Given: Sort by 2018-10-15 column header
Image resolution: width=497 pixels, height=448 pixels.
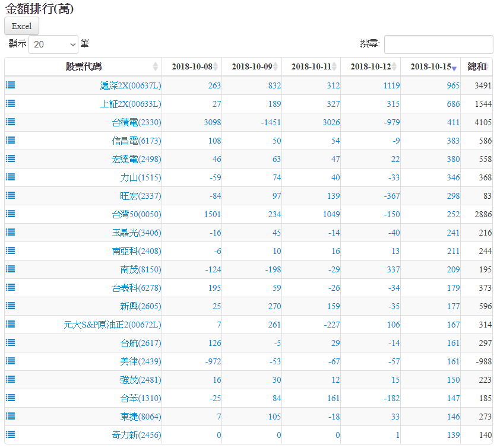Looking at the screenshot, I should pyautogui.click(x=430, y=66).
